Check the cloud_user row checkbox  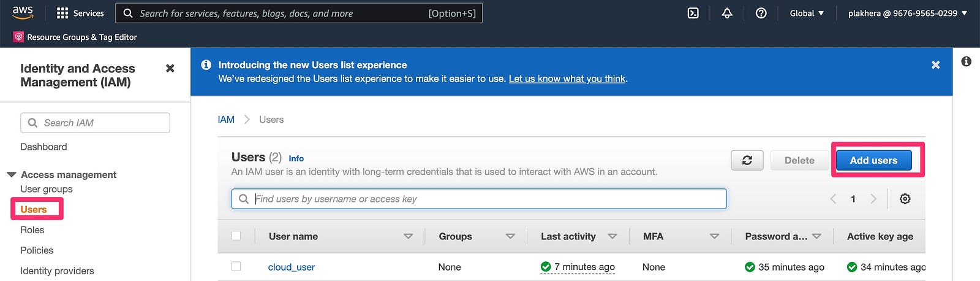point(236,266)
